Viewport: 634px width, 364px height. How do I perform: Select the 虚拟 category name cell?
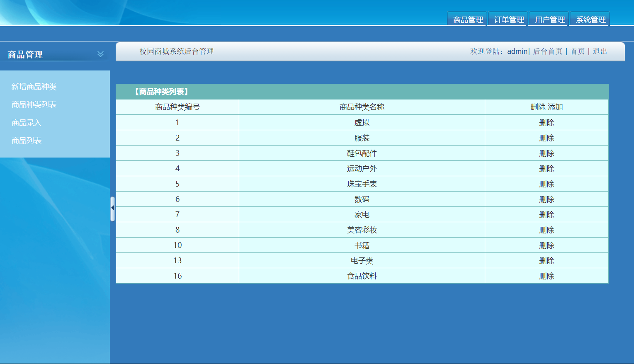click(362, 123)
